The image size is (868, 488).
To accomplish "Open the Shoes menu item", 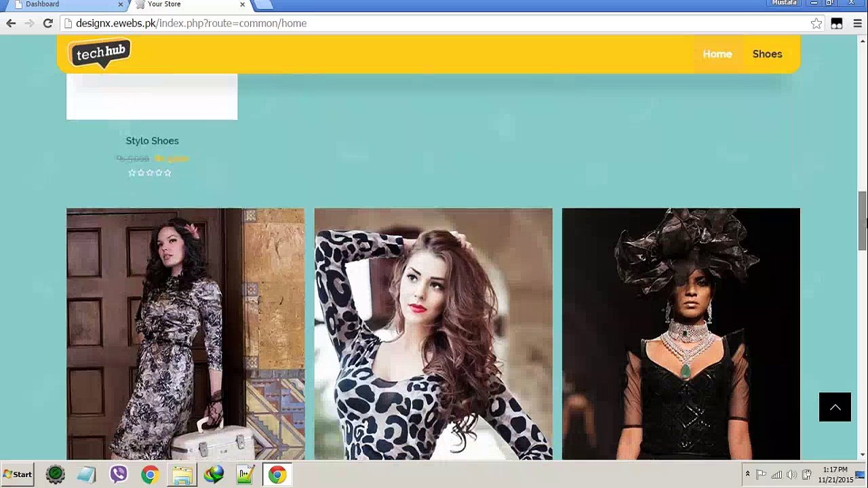I will tap(767, 54).
